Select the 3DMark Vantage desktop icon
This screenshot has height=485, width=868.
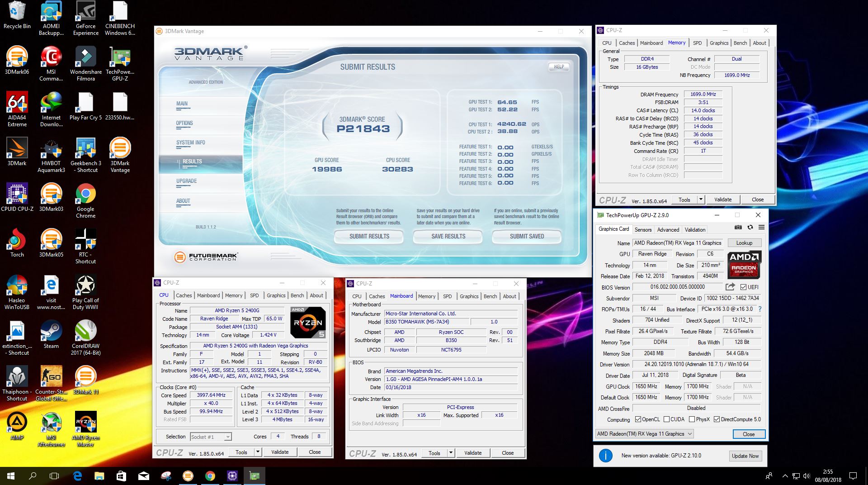pyautogui.click(x=120, y=155)
